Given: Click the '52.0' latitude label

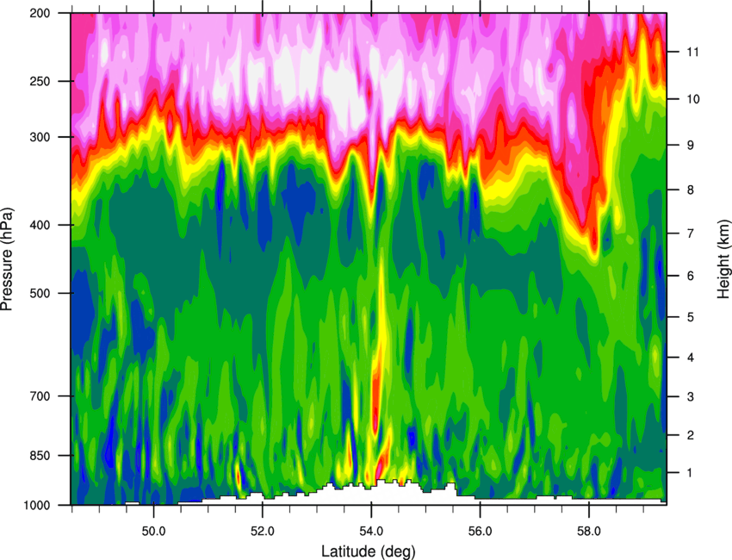Looking at the screenshot, I should tap(263, 531).
